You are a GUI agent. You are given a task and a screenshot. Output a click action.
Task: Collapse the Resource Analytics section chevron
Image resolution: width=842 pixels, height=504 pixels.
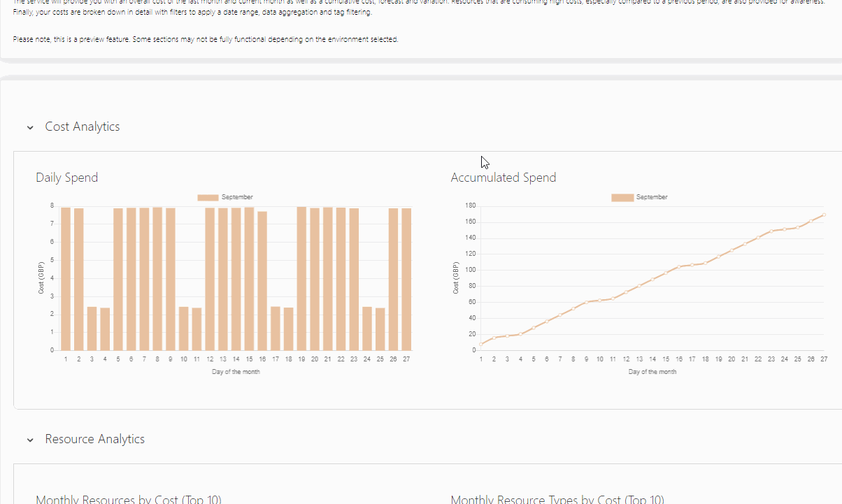30,440
